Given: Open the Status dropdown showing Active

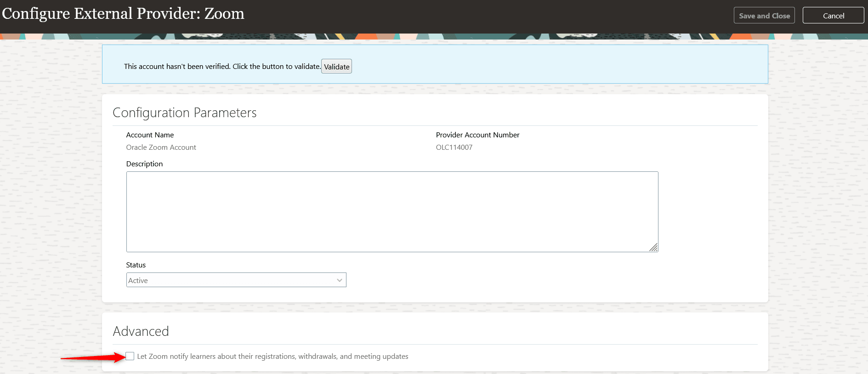Looking at the screenshot, I should [x=236, y=280].
